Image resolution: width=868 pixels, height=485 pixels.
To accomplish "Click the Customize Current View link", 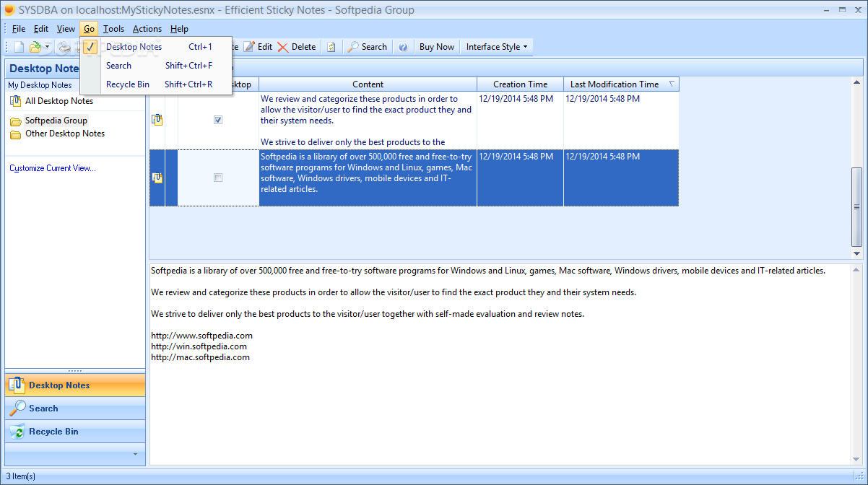I will coord(53,168).
